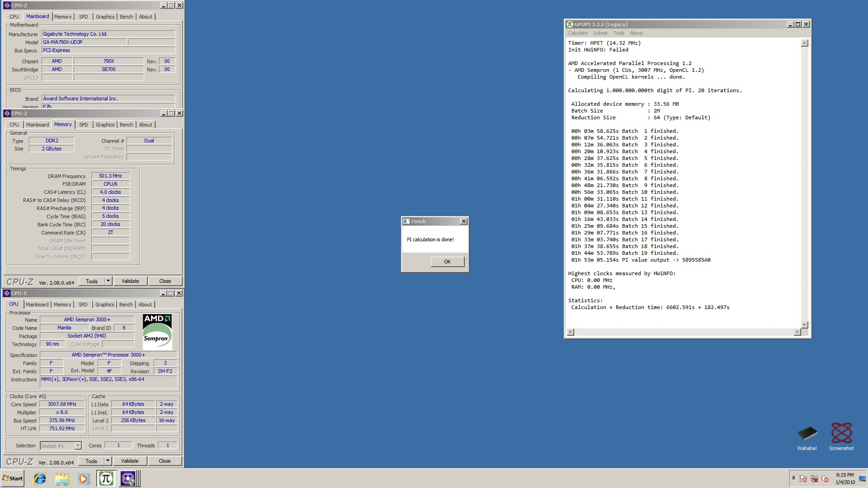Switch to GPUPI via its taskbar icon
This screenshot has height=488, width=868.
pos(106,479)
